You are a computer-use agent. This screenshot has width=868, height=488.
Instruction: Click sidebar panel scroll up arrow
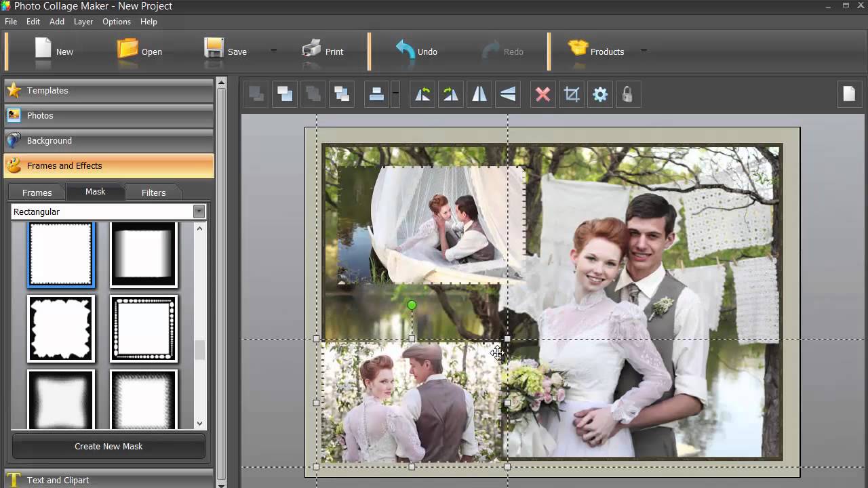[x=221, y=83]
